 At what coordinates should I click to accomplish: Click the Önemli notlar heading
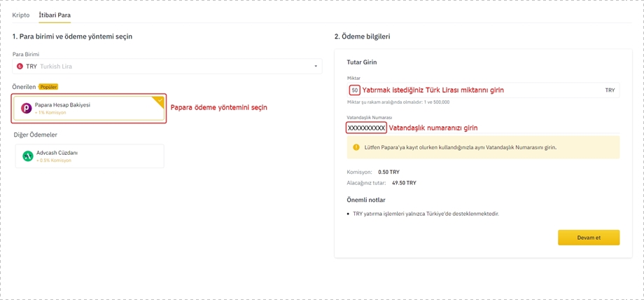click(366, 200)
